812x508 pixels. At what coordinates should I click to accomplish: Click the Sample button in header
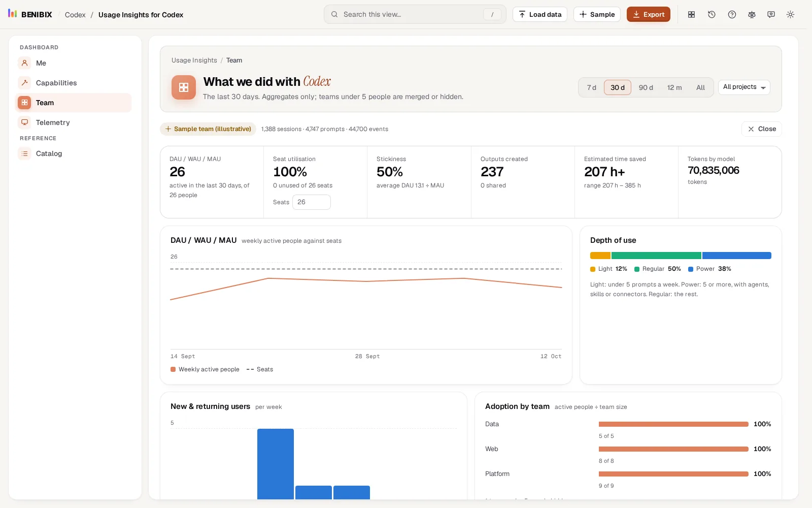597,14
